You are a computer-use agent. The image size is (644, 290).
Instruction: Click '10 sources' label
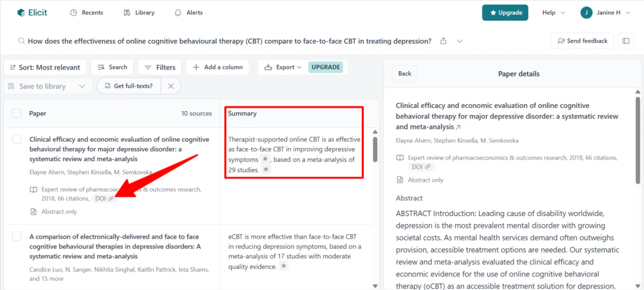(196, 113)
